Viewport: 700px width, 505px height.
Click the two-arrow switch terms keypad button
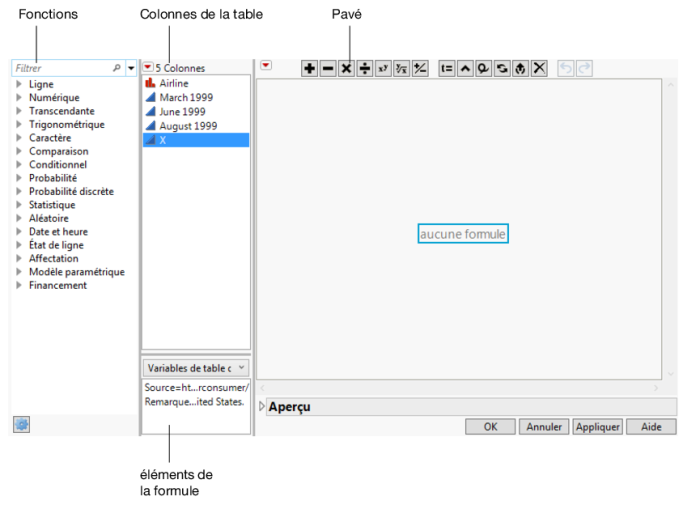[502, 69]
